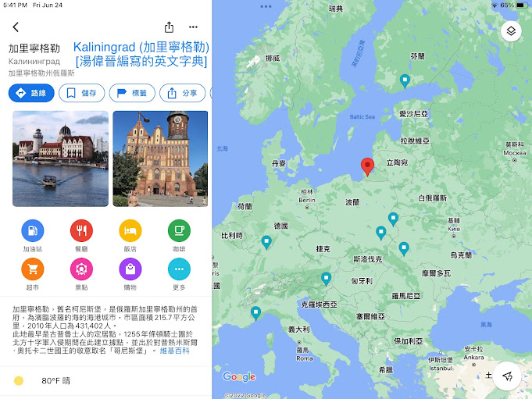
Task: Tap the Baltic Sea label
Action: click(x=362, y=117)
